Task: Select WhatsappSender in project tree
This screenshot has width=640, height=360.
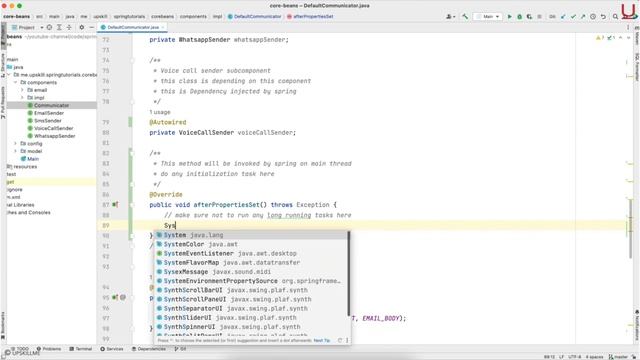Action: click(54, 136)
